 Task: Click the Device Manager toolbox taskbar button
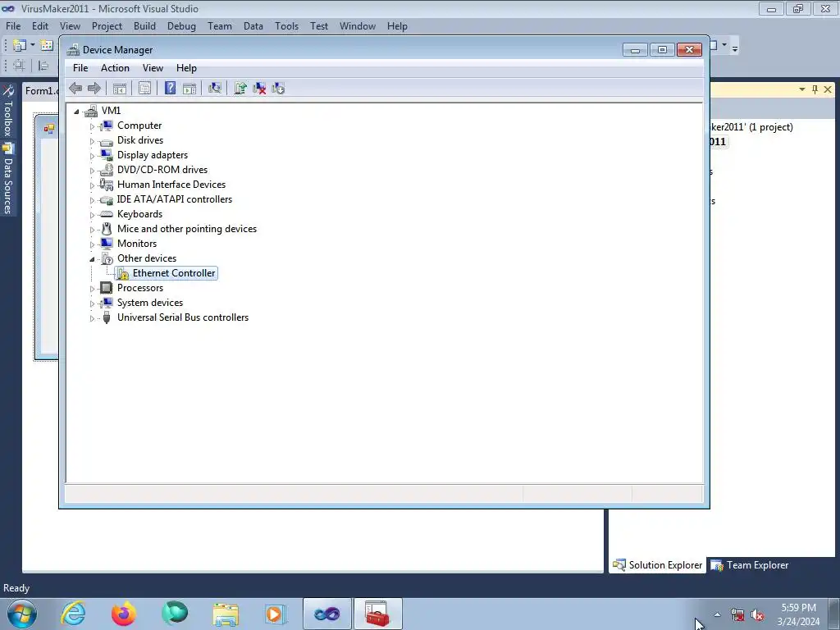click(x=377, y=614)
